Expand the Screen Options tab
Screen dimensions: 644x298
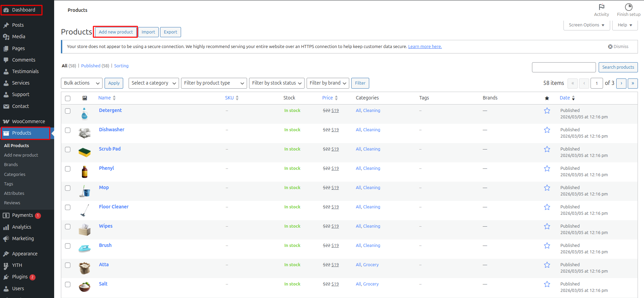point(586,25)
